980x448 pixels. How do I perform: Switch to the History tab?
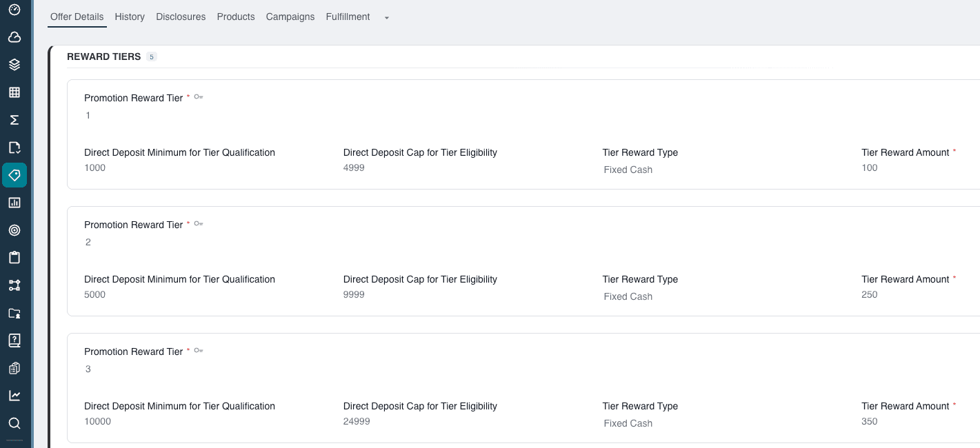pyautogui.click(x=130, y=17)
